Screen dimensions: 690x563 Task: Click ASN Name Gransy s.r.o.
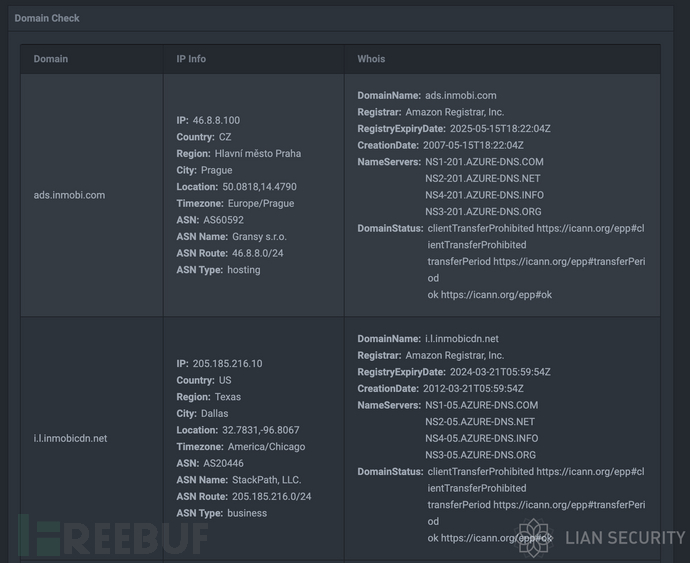(259, 237)
